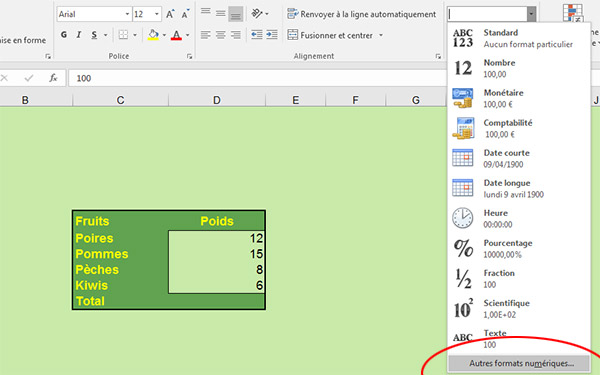Apply yellow fill color bucket
Viewport: 600px width, 375px height.
tap(153, 35)
